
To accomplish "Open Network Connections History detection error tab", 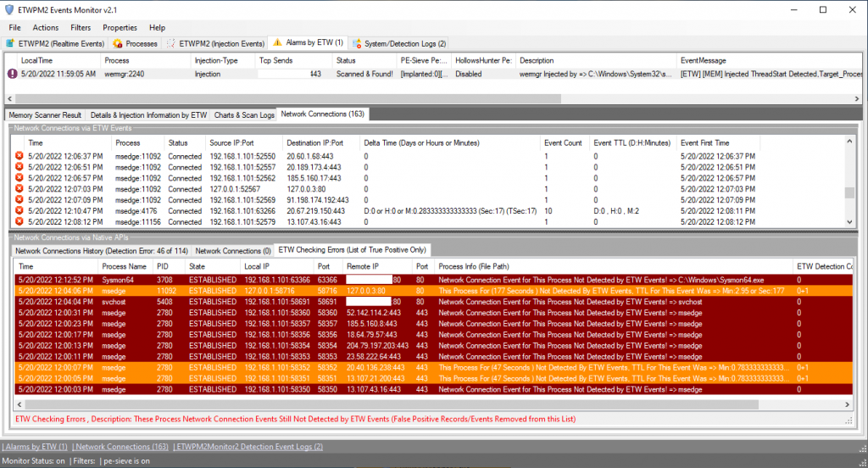I will coord(102,251).
